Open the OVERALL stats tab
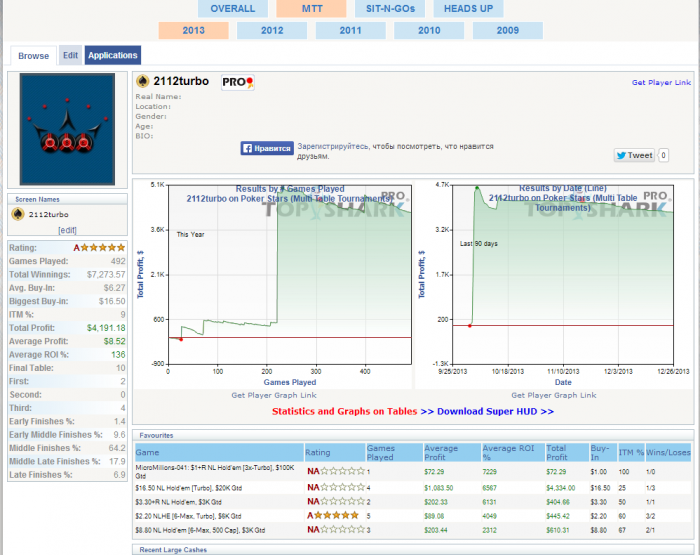700x555 pixels. pos(233,8)
